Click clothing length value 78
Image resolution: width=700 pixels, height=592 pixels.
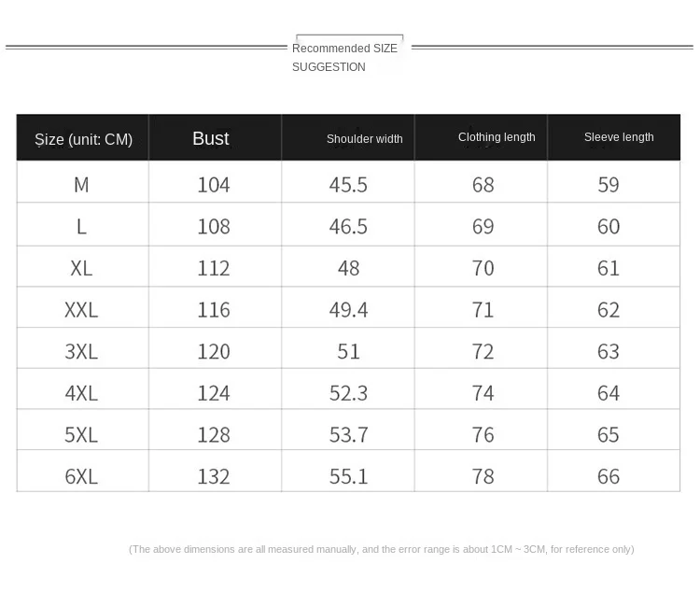483,477
